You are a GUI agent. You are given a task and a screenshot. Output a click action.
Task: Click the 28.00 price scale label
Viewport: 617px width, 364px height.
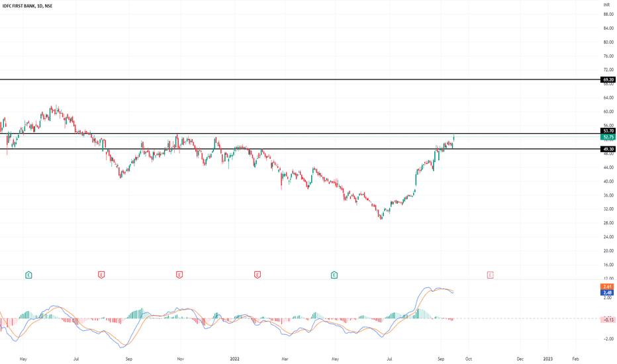(x=608, y=223)
